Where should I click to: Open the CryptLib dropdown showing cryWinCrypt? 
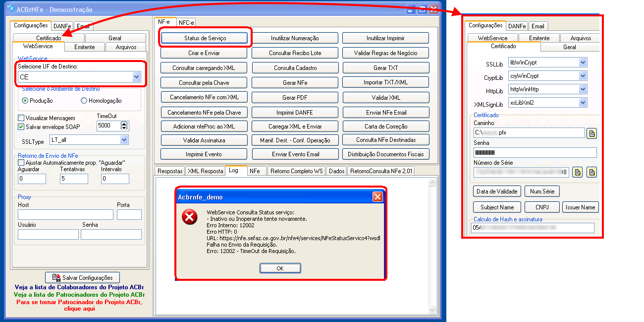tap(583, 76)
